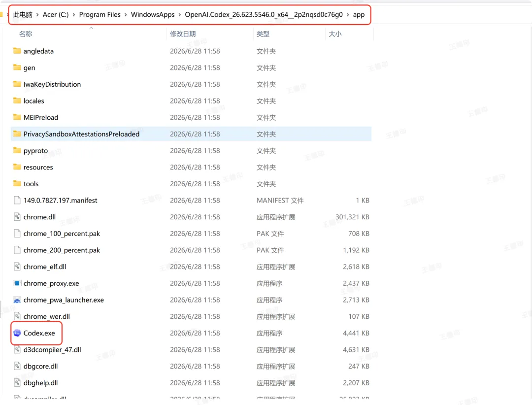Expand chevron after Acer (C:) in breadcrumb
532x405 pixels.
(x=73, y=15)
